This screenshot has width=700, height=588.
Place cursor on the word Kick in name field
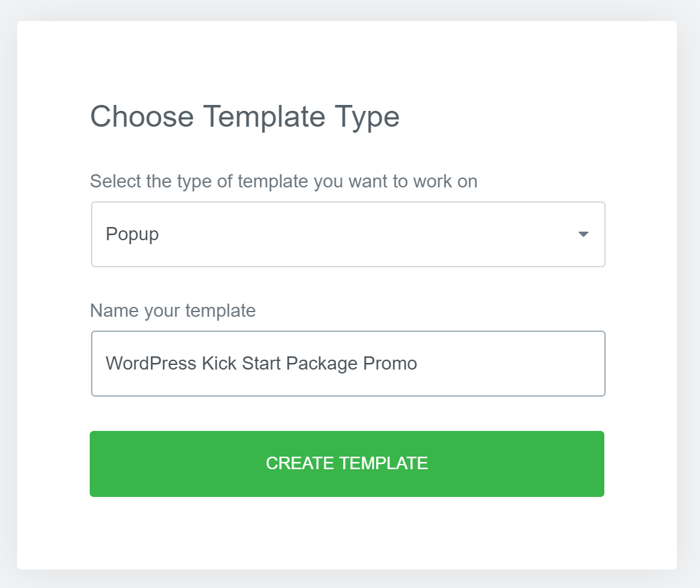[219, 364]
